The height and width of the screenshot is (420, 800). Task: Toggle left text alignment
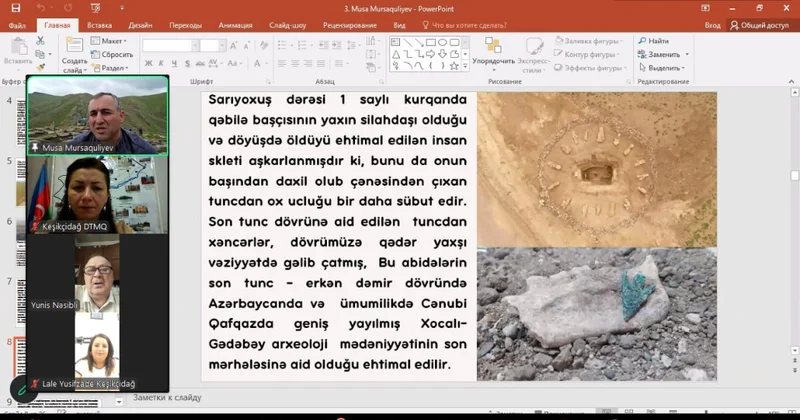pos(282,64)
